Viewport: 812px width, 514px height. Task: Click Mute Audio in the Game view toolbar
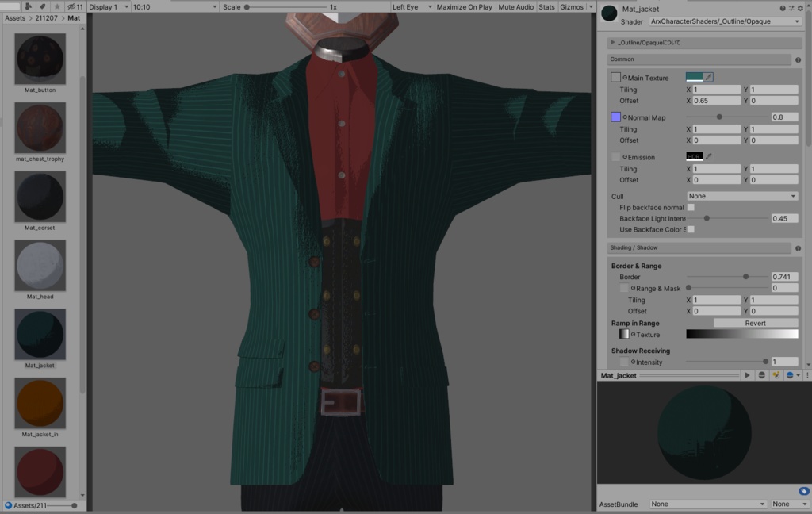(516, 6)
